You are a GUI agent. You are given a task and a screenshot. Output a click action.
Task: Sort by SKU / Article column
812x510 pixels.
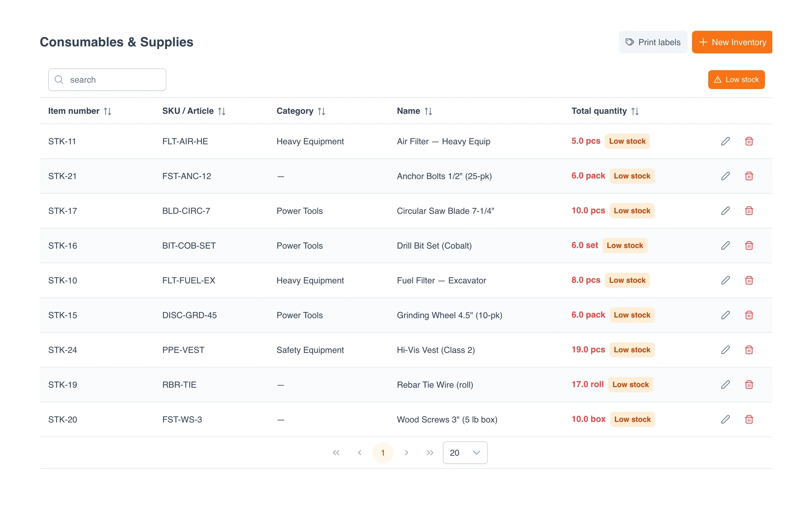pyautogui.click(x=222, y=111)
